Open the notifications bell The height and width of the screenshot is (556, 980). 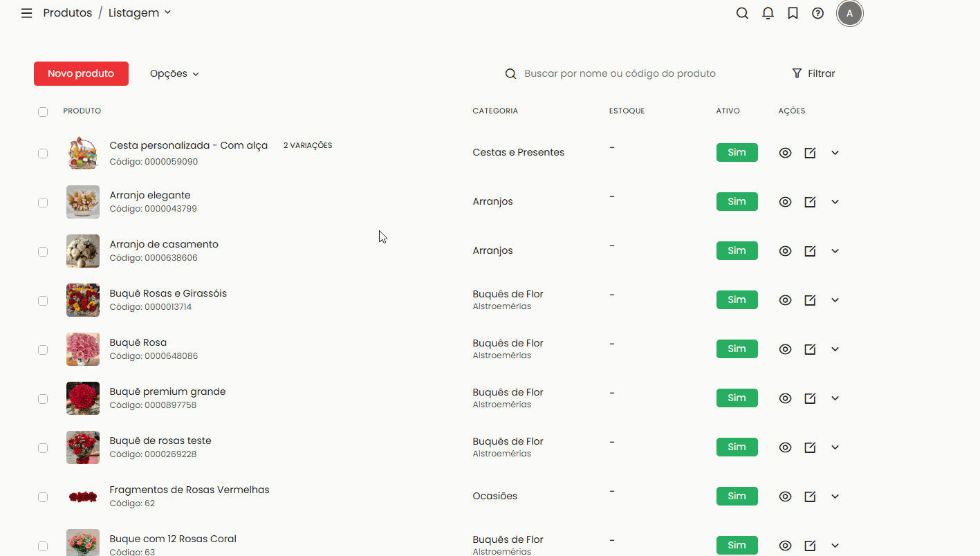(x=768, y=13)
